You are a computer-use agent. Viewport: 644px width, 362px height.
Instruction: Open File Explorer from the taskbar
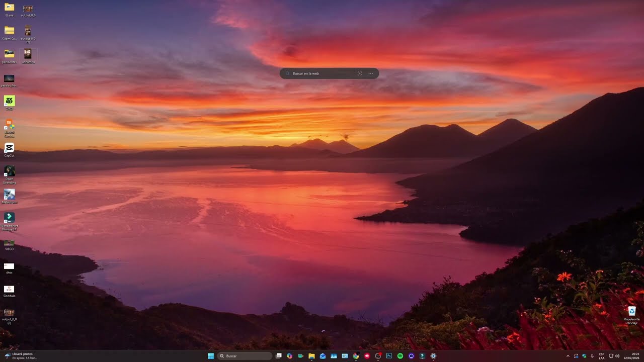[311, 356]
